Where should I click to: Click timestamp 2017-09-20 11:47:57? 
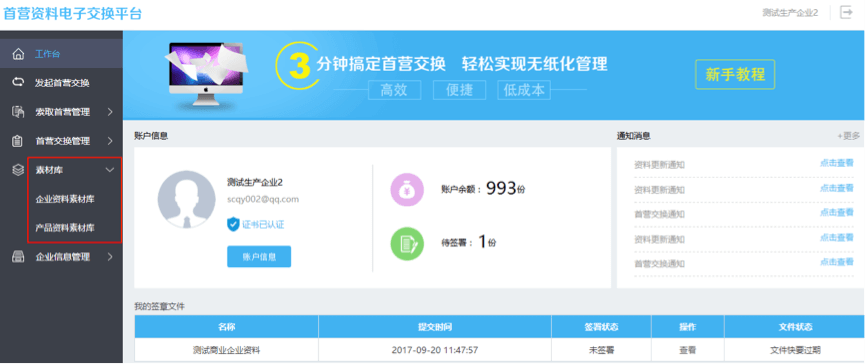tap(435, 350)
